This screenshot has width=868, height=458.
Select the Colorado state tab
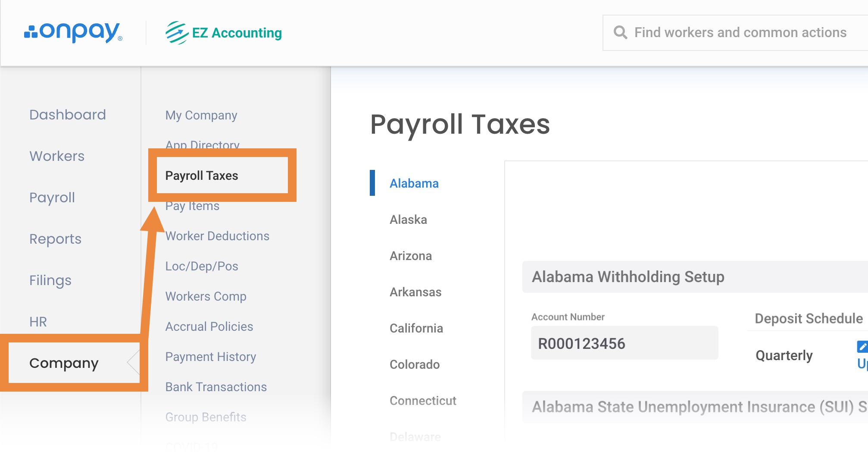415,364
